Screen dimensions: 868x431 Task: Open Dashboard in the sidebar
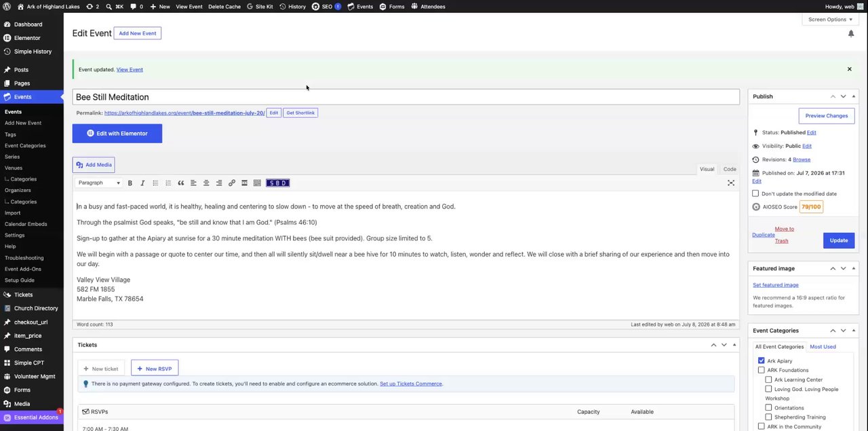[28, 24]
